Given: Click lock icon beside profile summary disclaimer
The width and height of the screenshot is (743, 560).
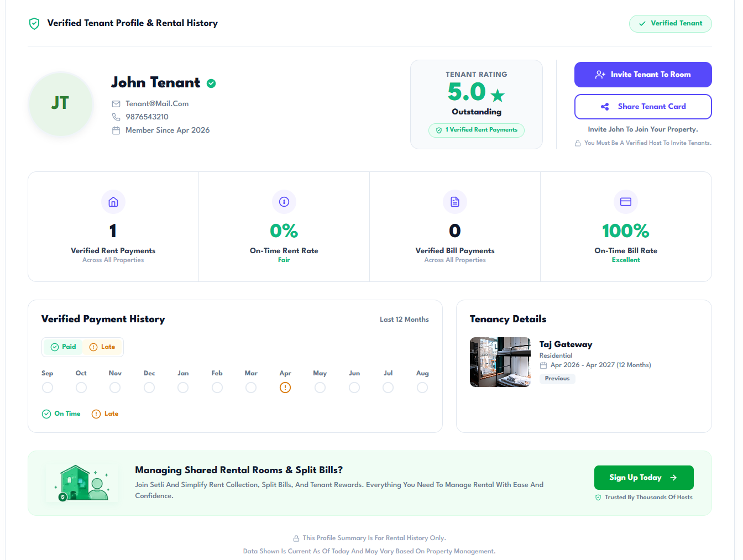Looking at the screenshot, I should click(296, 538).
